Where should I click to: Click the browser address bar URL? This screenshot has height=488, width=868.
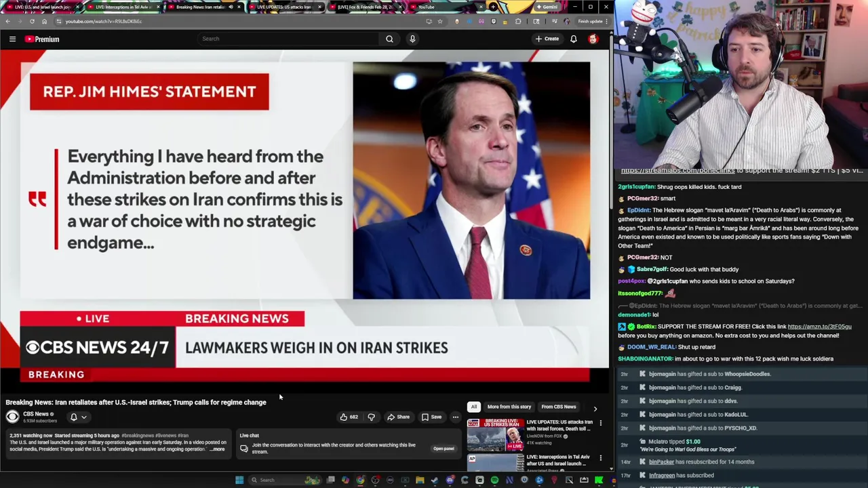[104, 21]
